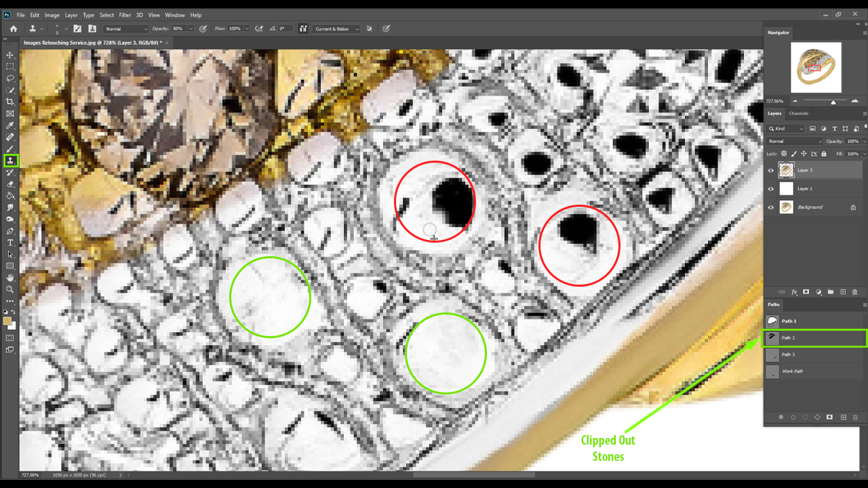Delete layer using the trash icon
The width and height of the screenshot is (868, 488).
point(854,292)
